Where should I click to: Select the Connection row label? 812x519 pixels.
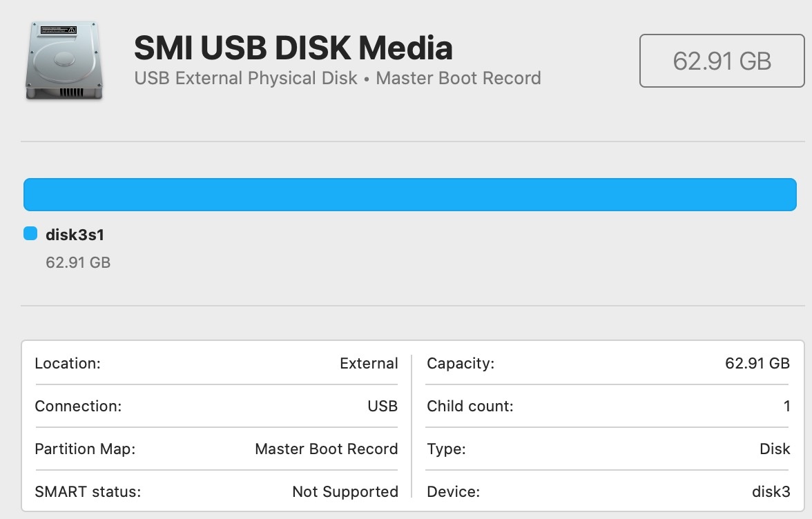pos(78,407)
